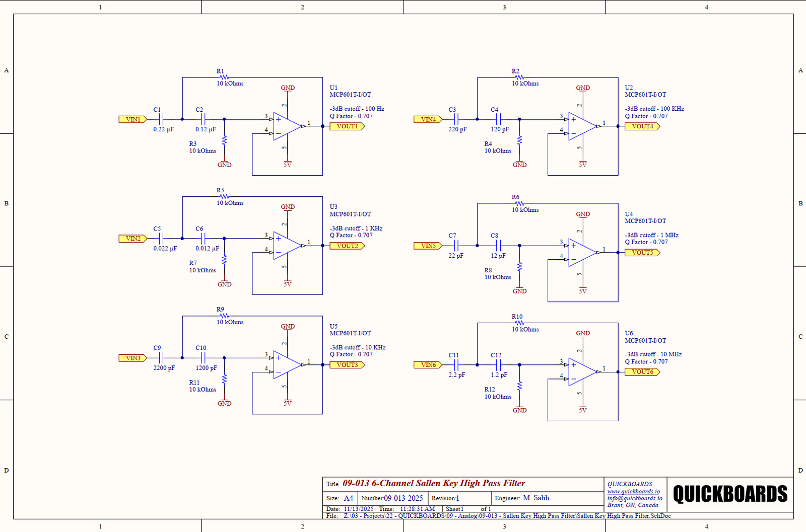Viewport: 806px width, 532px height.
Task: Select the U1 op-amp symbol
Action: pos(287,126)
